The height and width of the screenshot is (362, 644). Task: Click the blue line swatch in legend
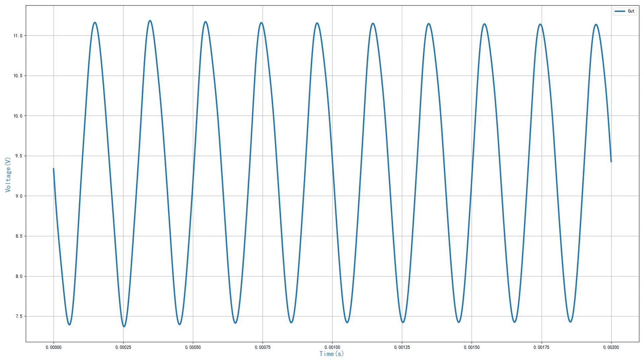(x=620, y=11)
